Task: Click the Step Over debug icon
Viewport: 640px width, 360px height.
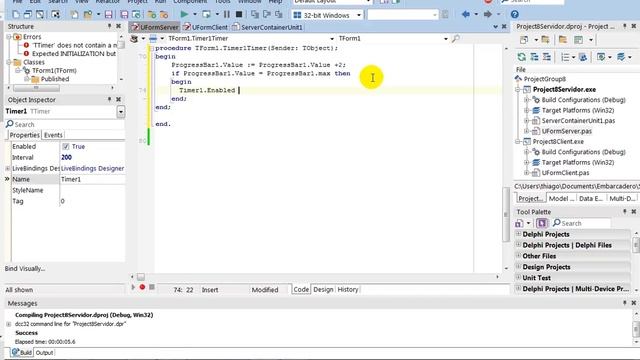Action: pyautogui.click(x=267, y=15)
